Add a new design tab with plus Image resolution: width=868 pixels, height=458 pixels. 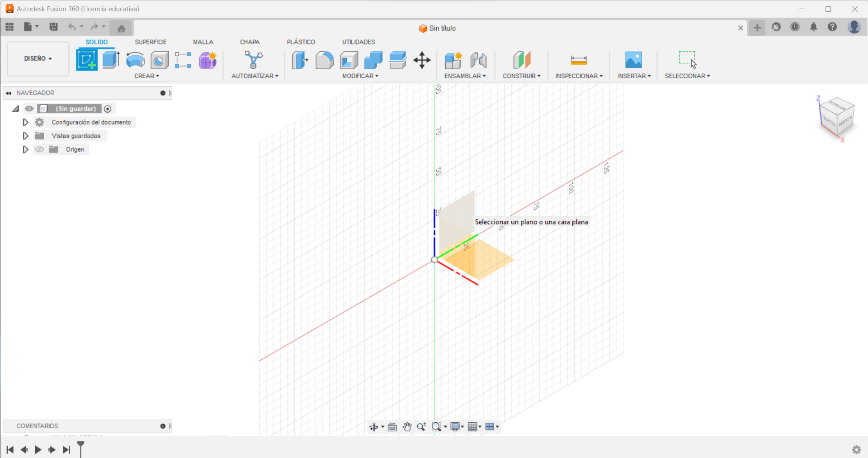point(757,28)
